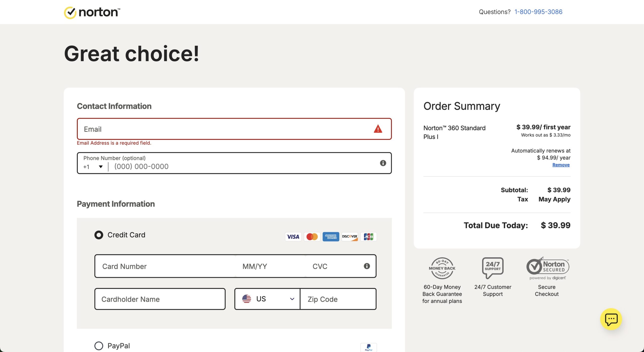
Task: Click the 'Great choice!' heading
Action: (132, 54)
